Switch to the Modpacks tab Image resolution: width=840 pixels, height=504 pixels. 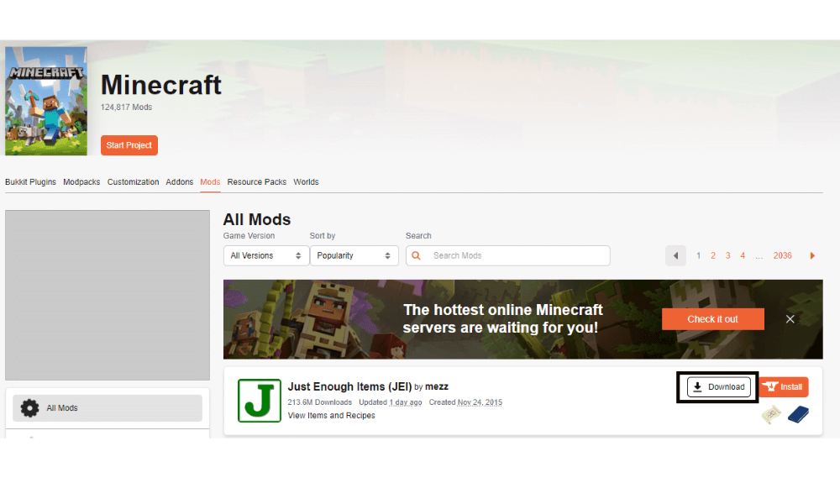(x=81, y=182)
